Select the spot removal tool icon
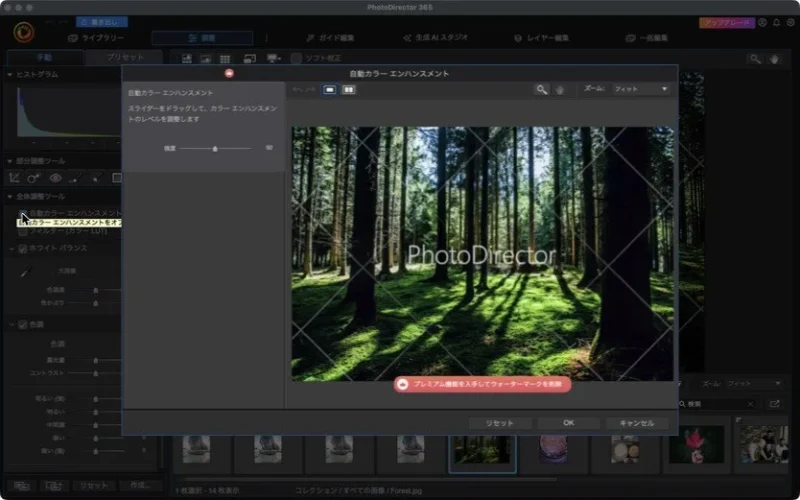 [34, 178]
